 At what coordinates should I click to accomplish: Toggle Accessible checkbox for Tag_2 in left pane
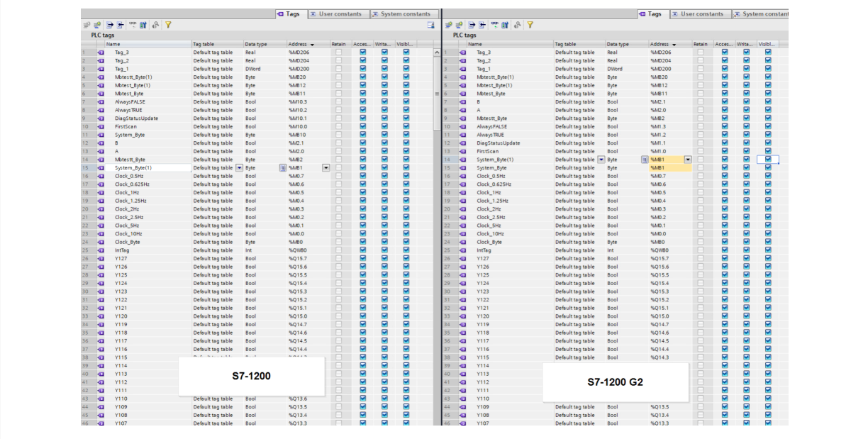click(x=363, y=61)
